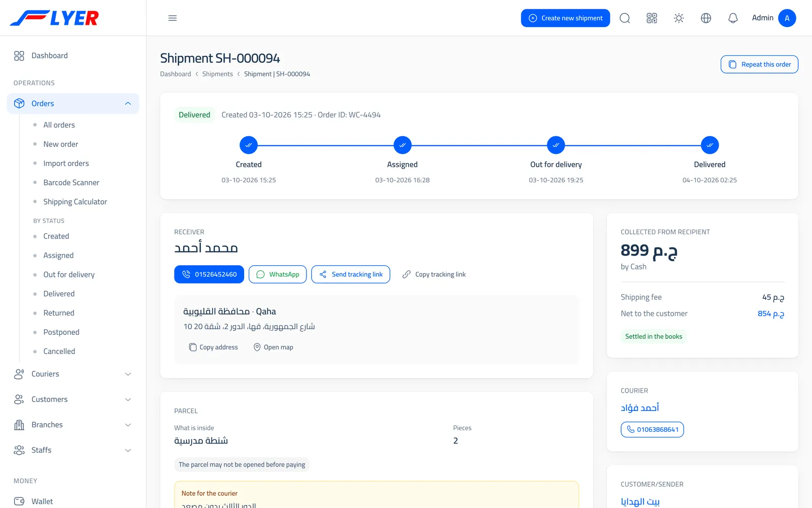Image resolution: width=812 pixels, height=508 pixels.
Task: Message receiver via WhatsApp button
Action: [278, 274]
